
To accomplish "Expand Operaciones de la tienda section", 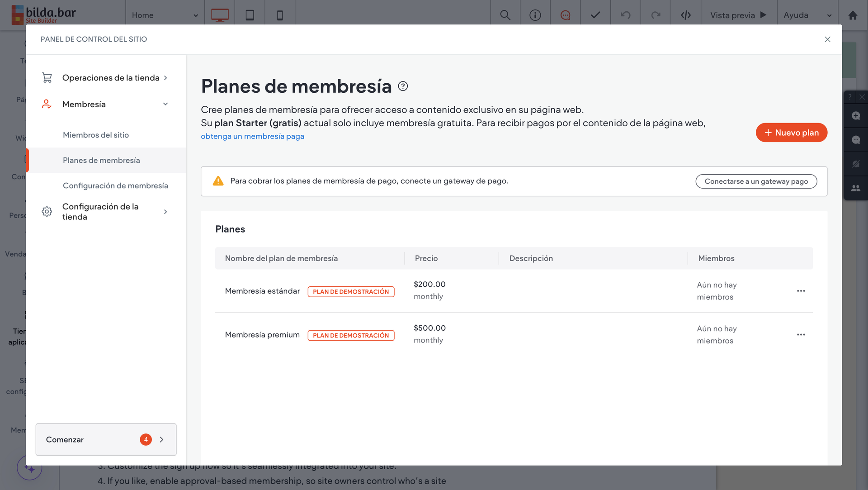I will tap(165, 78).
